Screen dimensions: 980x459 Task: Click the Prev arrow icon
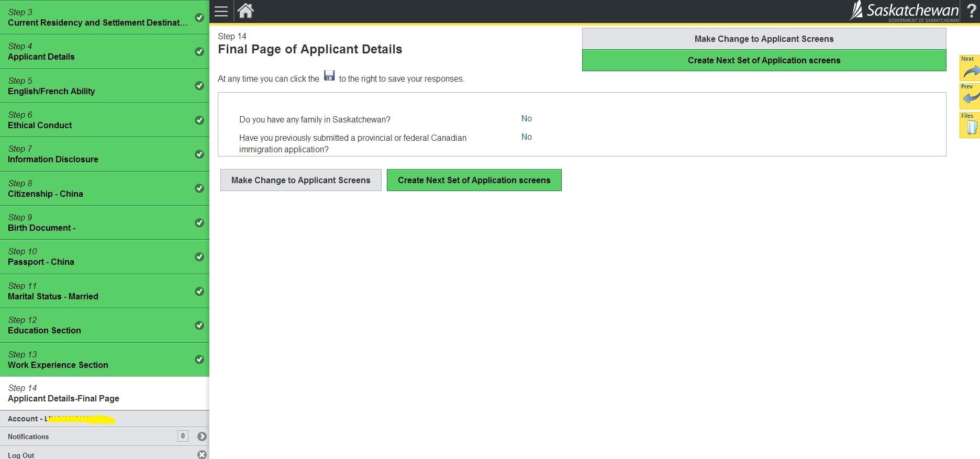(x=970, y=96)
